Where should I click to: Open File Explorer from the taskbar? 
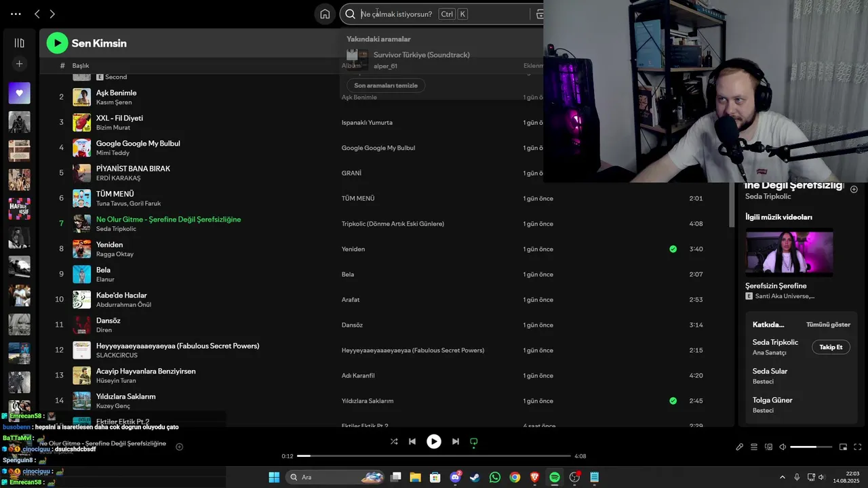(x=415, y=477)
